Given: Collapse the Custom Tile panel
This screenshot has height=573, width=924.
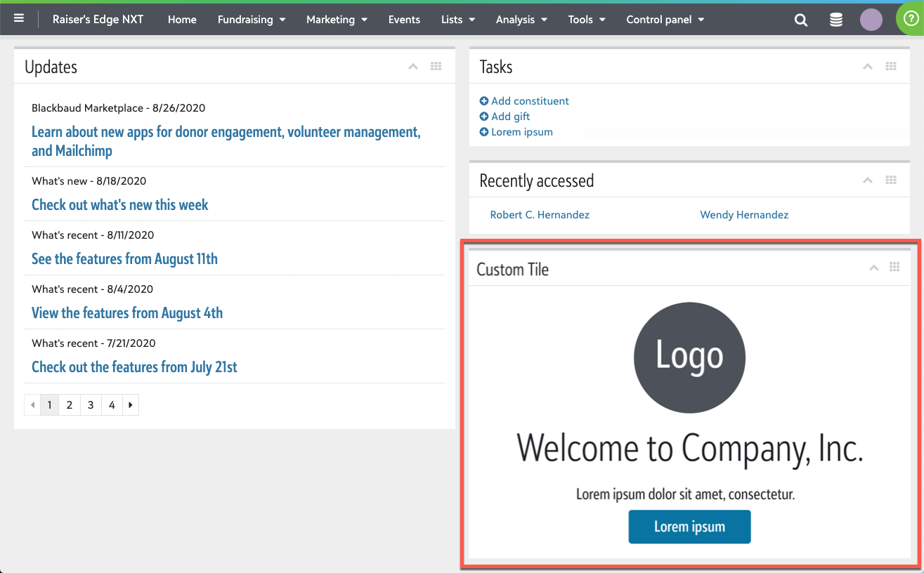Looking at the screenshot, I should point(873,268).
